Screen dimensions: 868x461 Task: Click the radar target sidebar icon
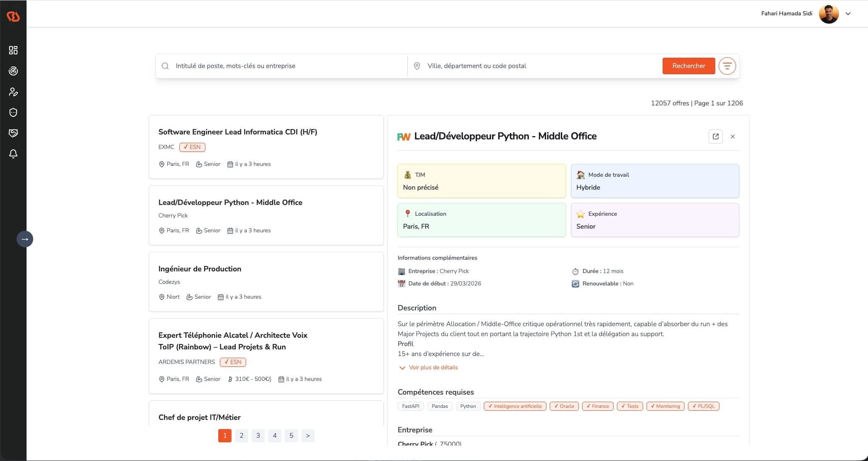13,71
